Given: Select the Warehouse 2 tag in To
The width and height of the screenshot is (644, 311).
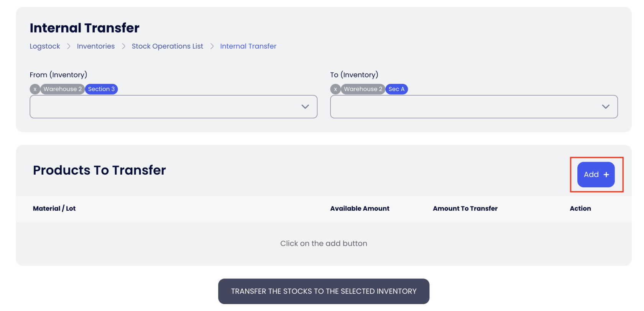Looking at the screenshot, I should 363,89.
